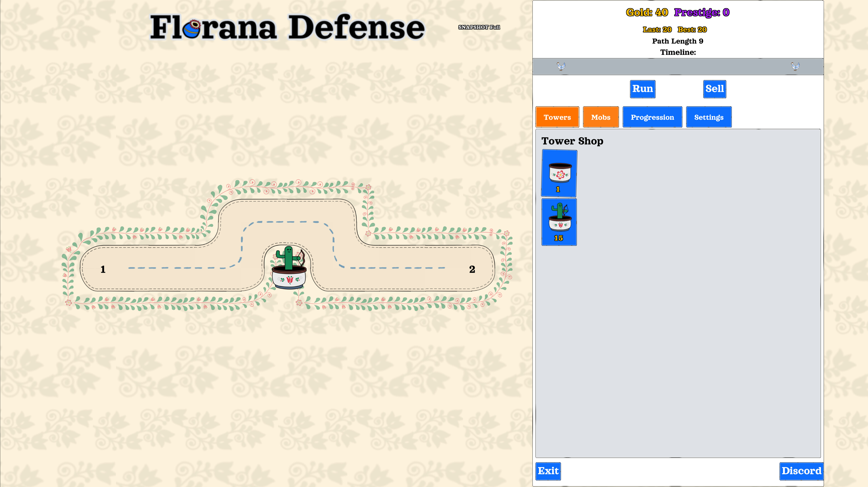Click the Path Length 9 label
The height and width of the screenshot is (487, 868).
(678, 41)
